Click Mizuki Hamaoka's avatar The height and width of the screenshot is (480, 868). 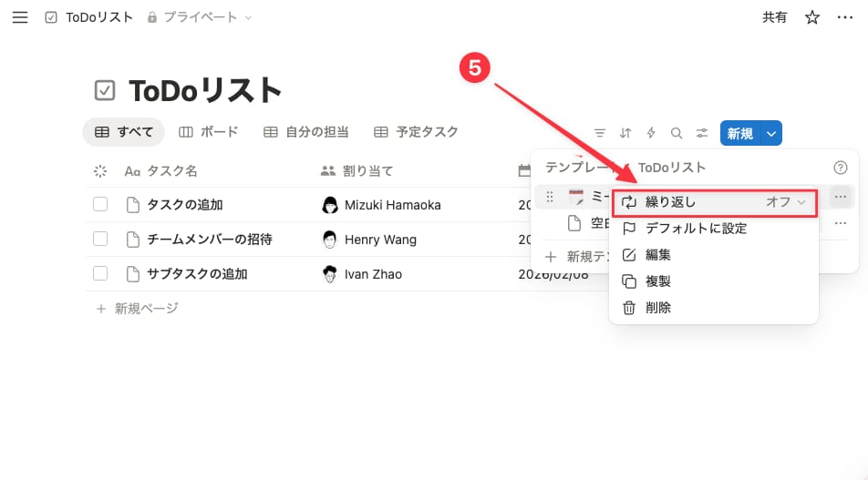(x=330, y=205)
